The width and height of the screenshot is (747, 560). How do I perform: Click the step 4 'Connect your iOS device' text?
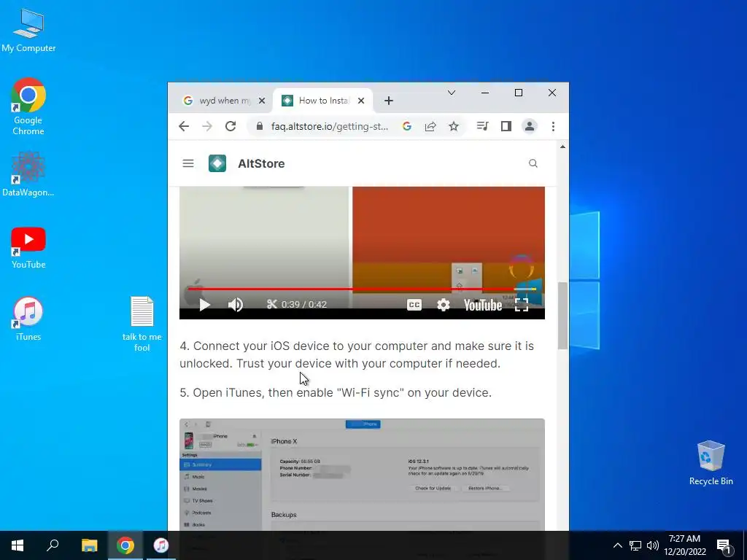click(x=357, y=355)
